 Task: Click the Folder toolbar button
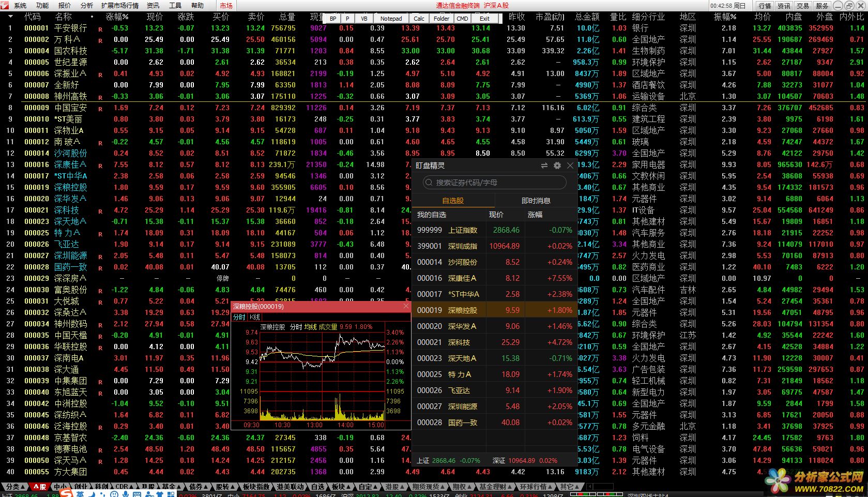click(x=441, y=18)
